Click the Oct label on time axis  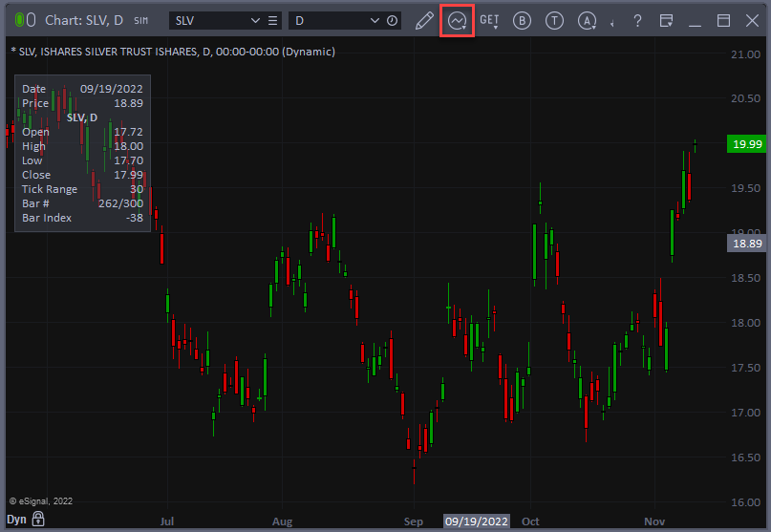(530, 521)
